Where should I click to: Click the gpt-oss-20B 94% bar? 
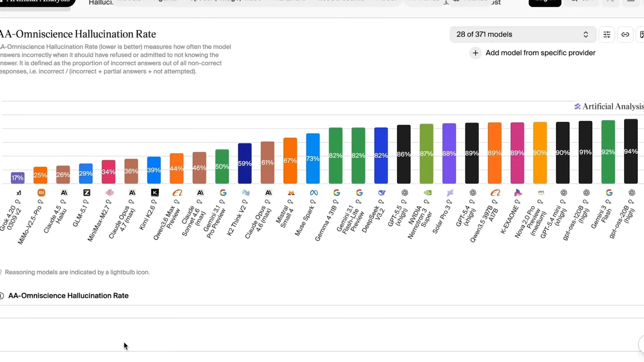[x=631, y=151]
